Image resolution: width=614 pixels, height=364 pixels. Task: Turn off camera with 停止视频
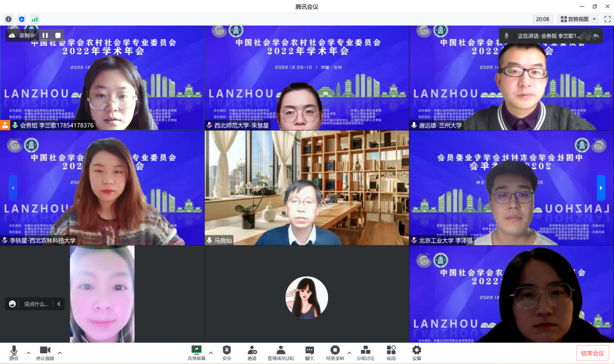(45, 353)
